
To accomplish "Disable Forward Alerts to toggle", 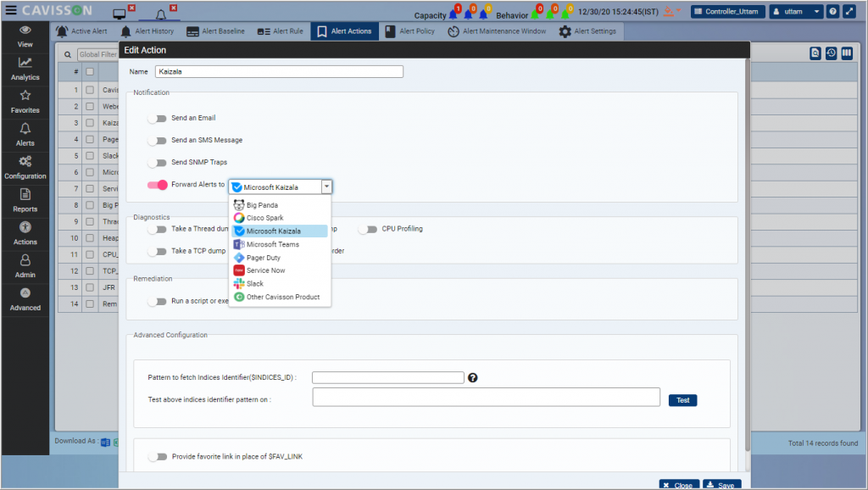I will pyautogui.click(x=157, y=185).
